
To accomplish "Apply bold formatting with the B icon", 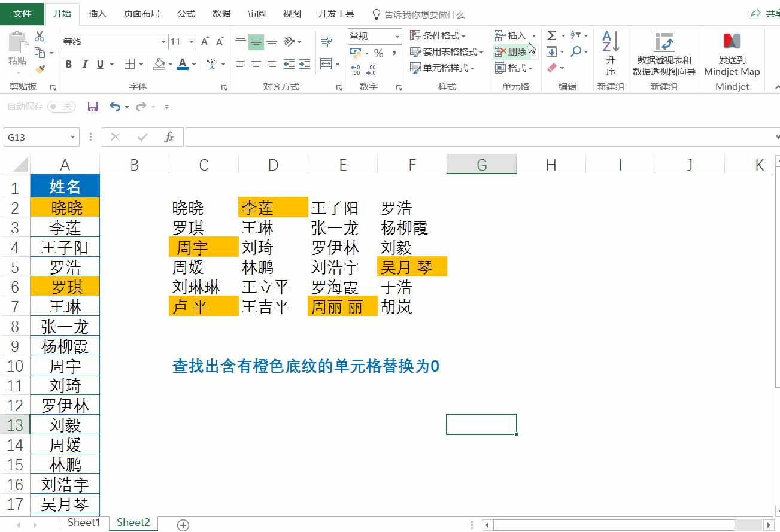I will coord(68,65).
